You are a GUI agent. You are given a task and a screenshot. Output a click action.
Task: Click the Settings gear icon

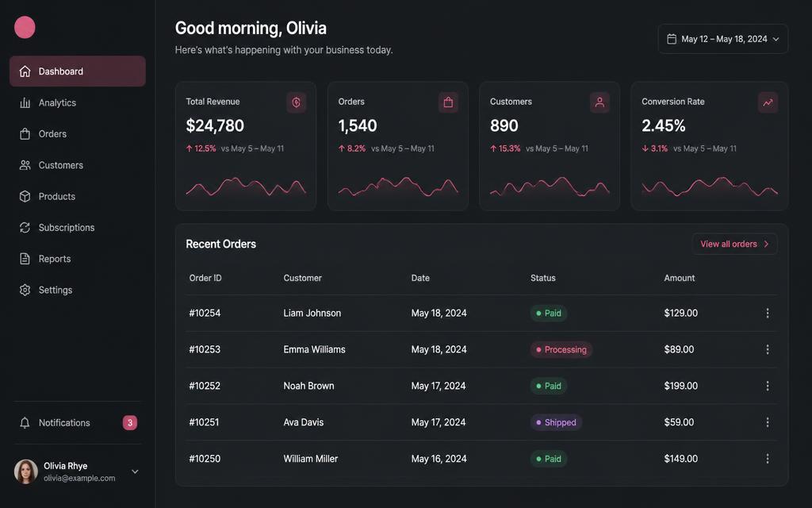[25, 290]
